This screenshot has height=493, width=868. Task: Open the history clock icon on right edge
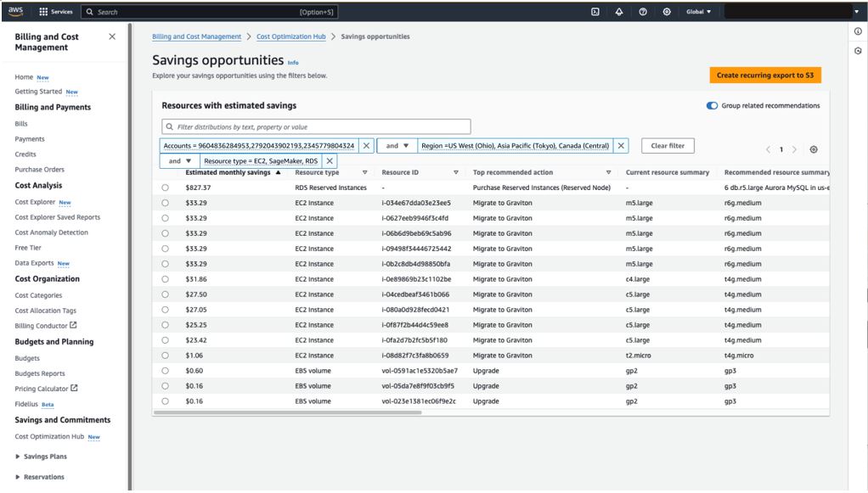click(858, 51)
